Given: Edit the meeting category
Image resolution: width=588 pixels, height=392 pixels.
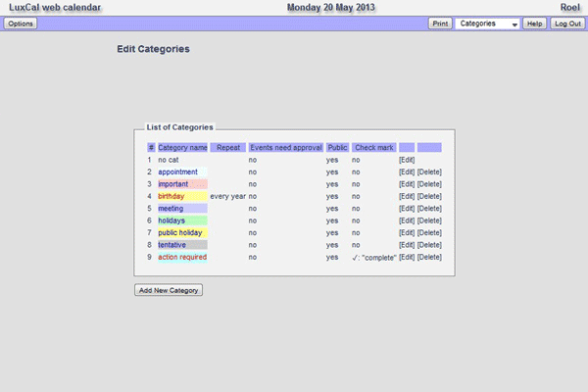Looking at the screenshot, I should (x=407, y=209).
